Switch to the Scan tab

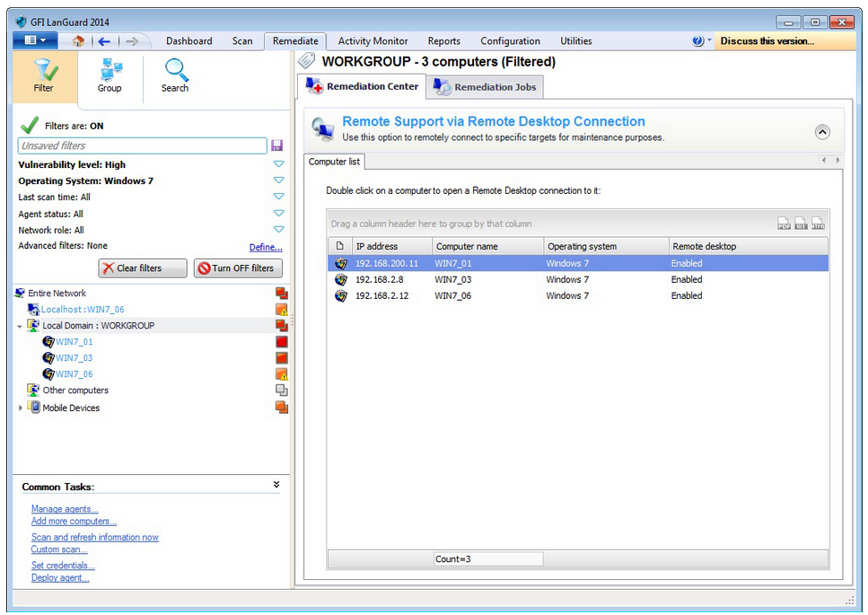[242, 41]
